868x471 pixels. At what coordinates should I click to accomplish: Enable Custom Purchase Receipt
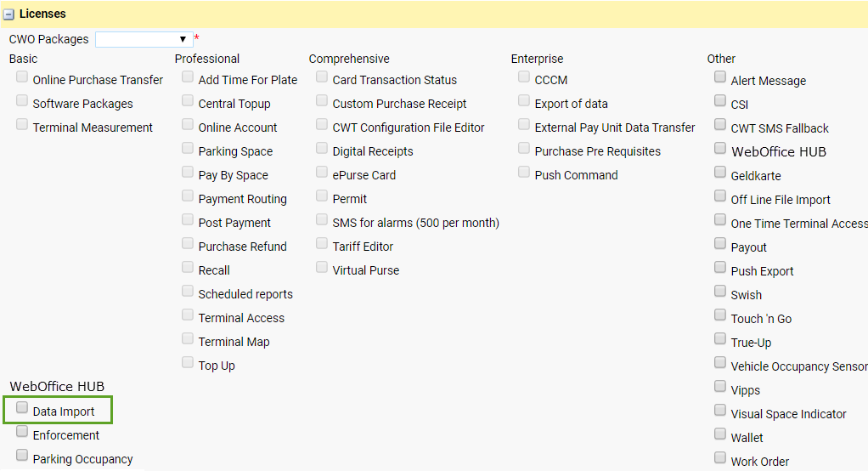pyautogui.click(x=322, y=100)
